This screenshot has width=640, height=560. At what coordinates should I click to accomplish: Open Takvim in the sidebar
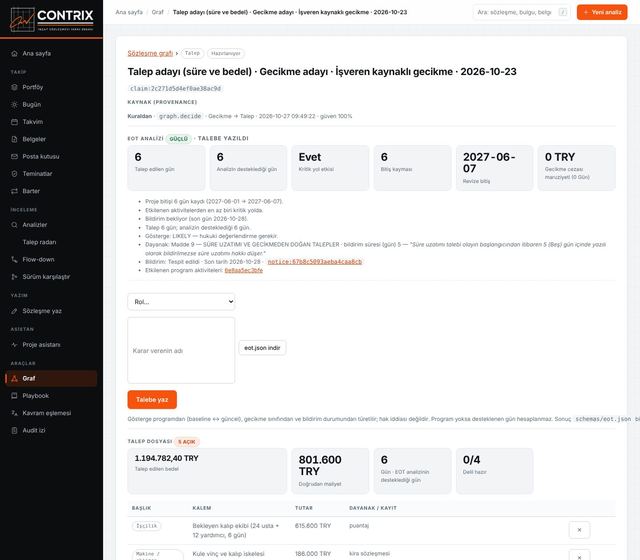click(51, 122)
